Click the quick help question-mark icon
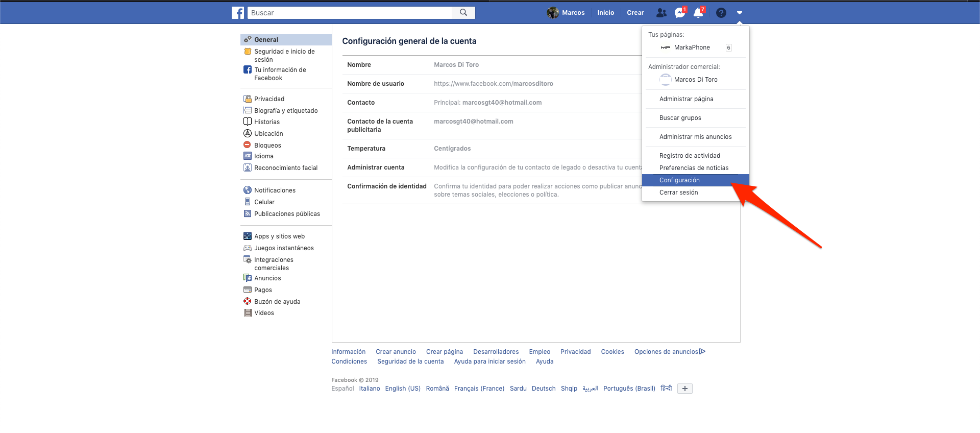980x433 pixels. 721,13
